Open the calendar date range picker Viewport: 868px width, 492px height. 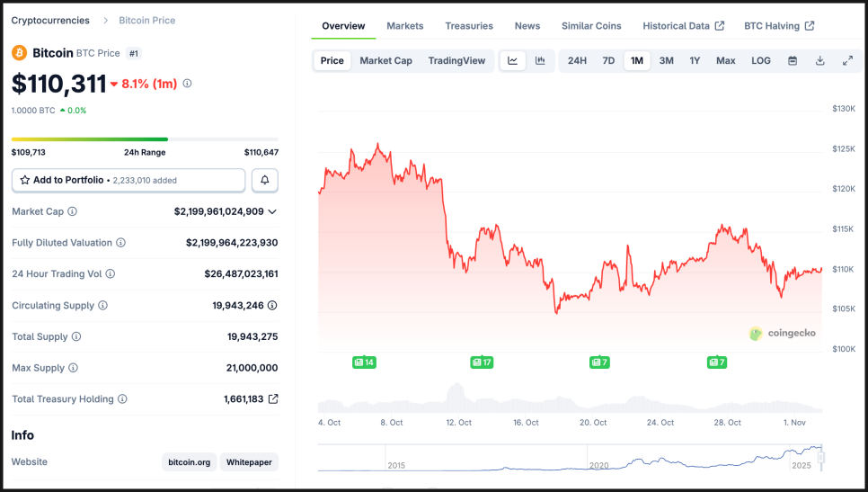(793, 61)
